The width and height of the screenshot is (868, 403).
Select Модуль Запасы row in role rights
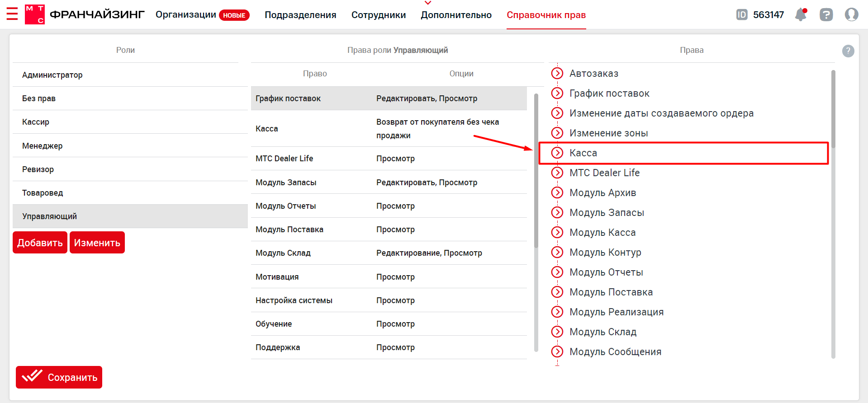point(389,183)
